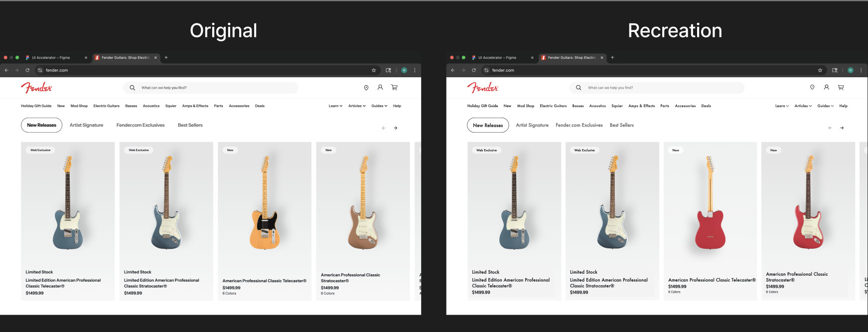
Task: Open Limited Edition Classic Telecaster title in Original page
Action: (63, 283)
